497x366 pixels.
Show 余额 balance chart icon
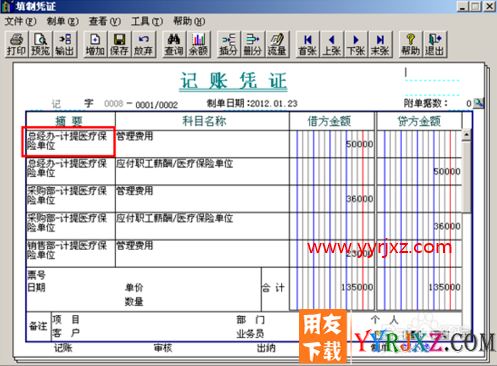[x=198, y=44]
